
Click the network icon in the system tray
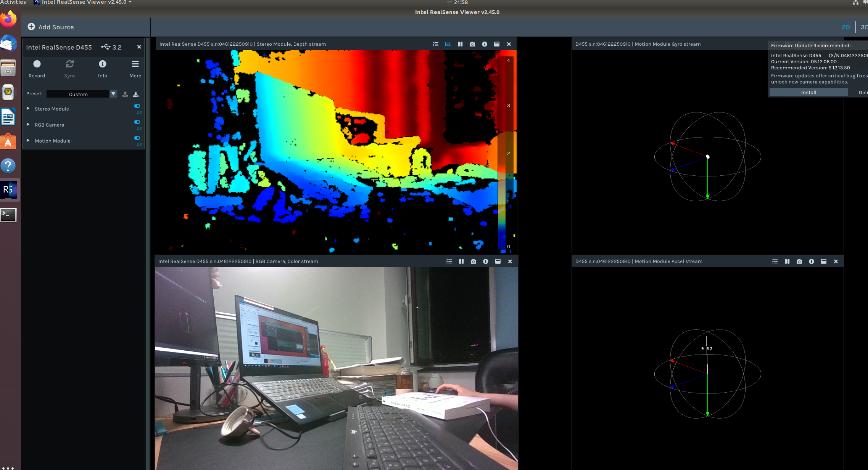click(856, 2)
